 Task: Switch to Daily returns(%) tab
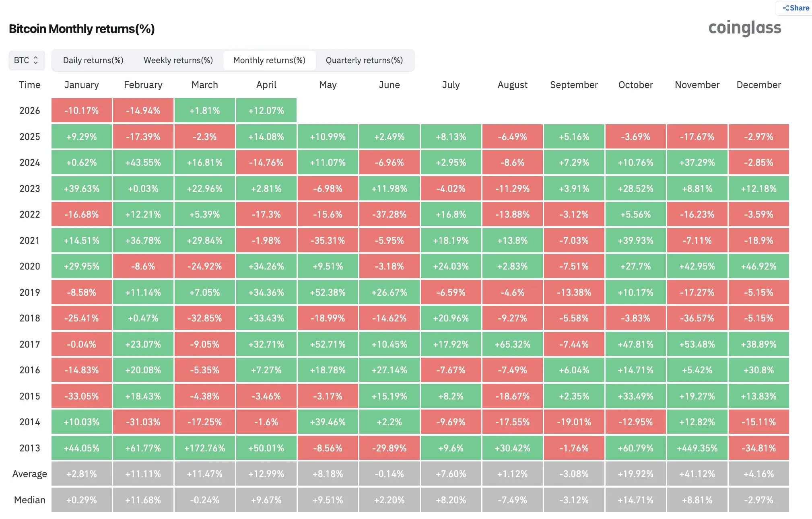[x=93, y=60]
